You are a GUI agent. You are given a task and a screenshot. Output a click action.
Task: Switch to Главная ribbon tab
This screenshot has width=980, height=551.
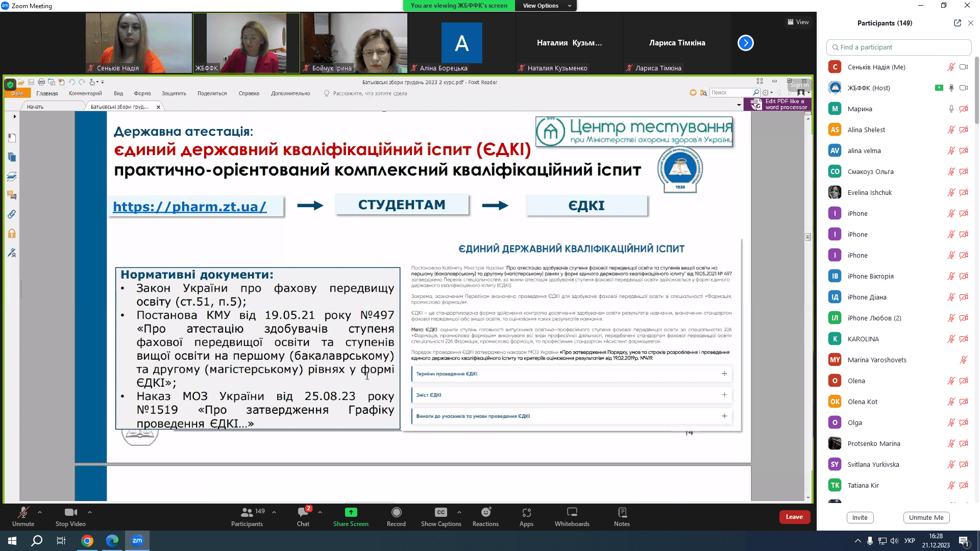click(47, 93)
